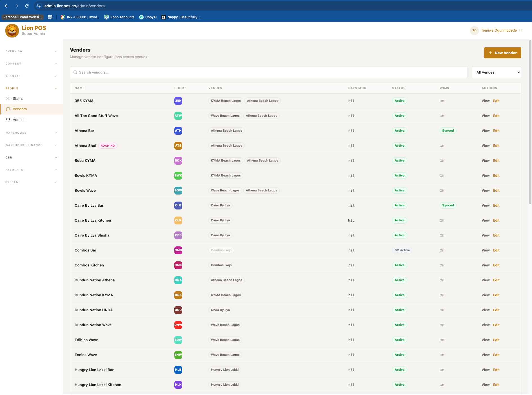Screen dimensions: 532x395
Task: Create a New Vendor
Action: pos(502,53)
